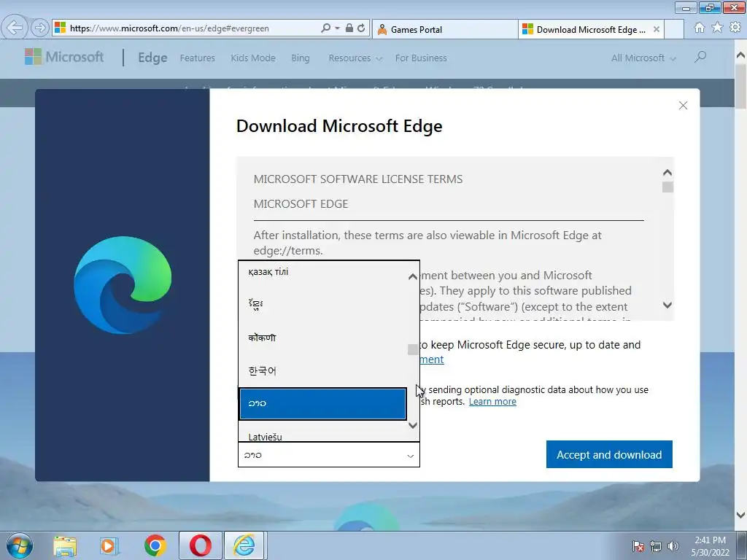Screen dimensions: 747x560
Task: Select कोंकणी in language list
Action: (322, 338)
